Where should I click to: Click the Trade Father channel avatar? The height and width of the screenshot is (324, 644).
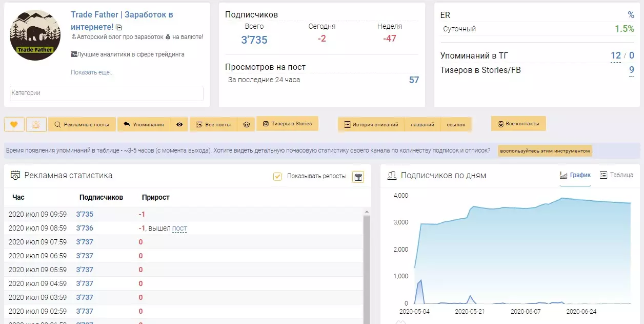point(35,35)
